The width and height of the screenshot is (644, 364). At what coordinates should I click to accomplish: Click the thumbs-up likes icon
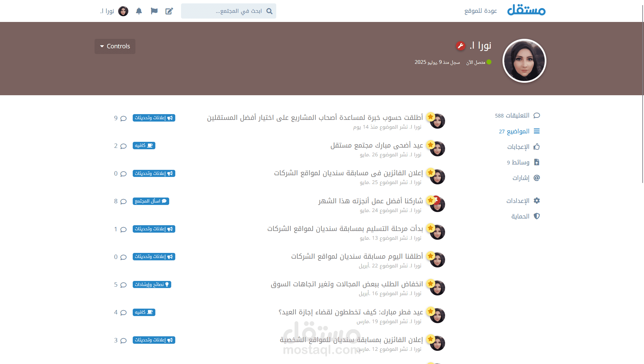[x=537, y=147]
